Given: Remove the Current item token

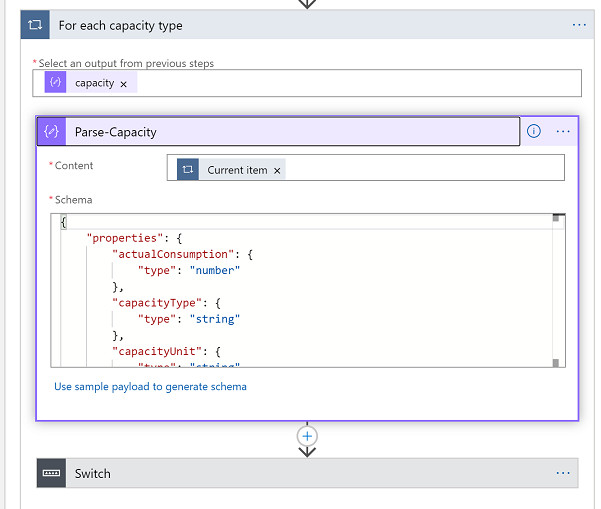Looking at the screenshot, I should pos(278,171).
